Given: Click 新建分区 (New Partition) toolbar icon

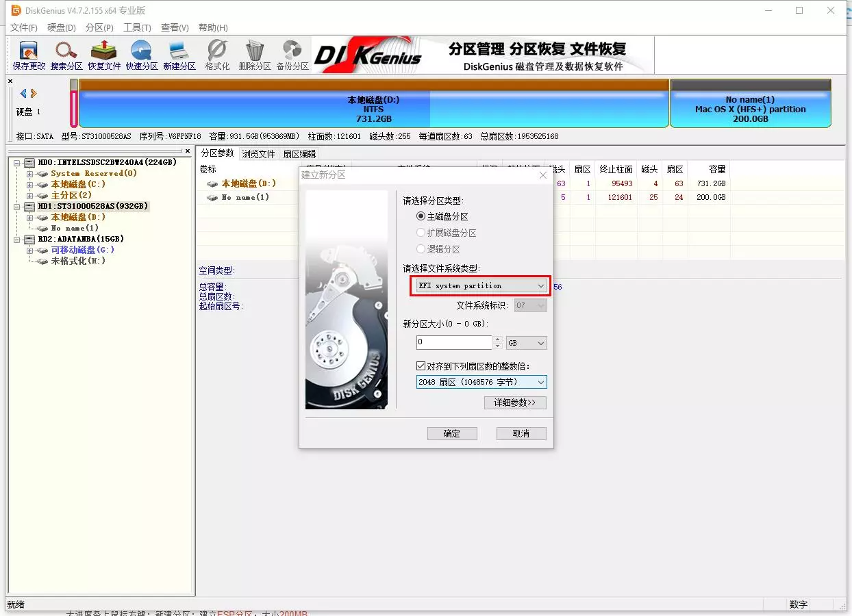Looking at the screenshot, I should [179, 55].
